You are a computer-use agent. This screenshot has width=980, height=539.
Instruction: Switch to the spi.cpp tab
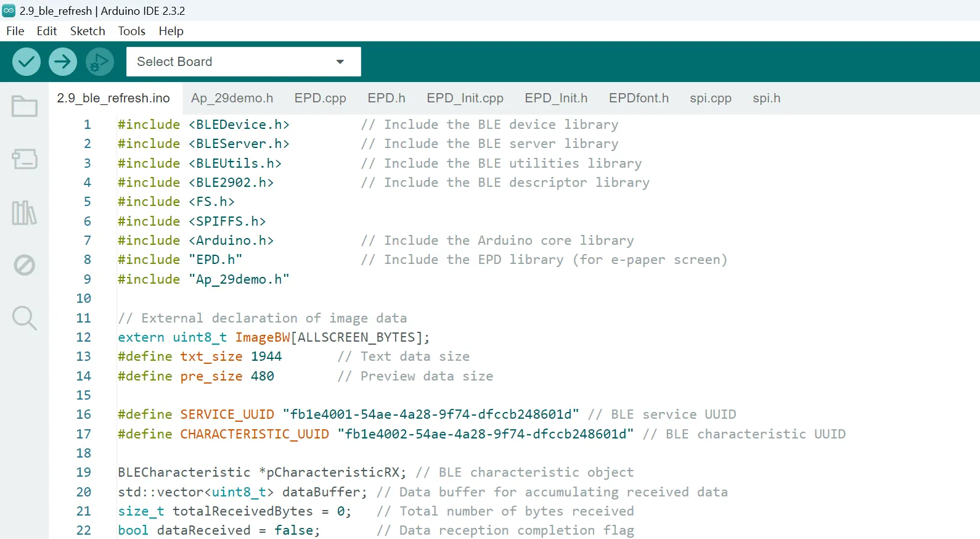click(711, 98)
